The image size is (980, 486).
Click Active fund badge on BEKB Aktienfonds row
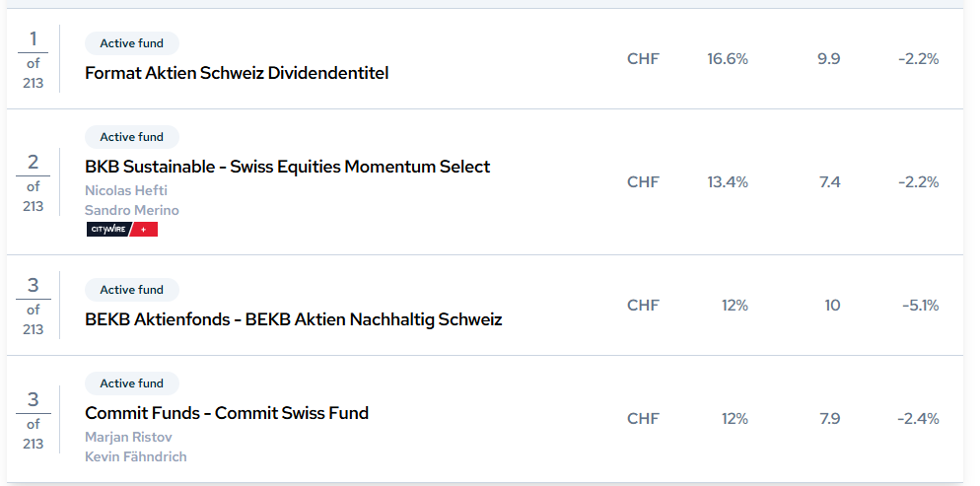click(x=132, y=290)
